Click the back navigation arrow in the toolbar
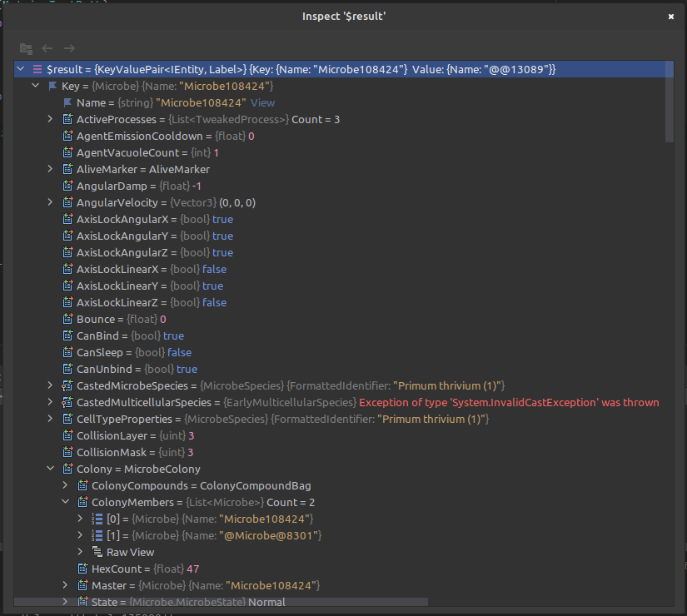This screenshot has width=687, height=616. click(x=47, y=47)
